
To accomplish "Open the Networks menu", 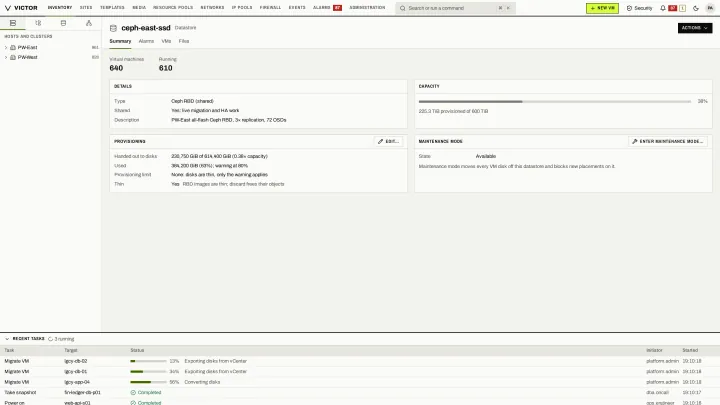I will click(212, 8).
